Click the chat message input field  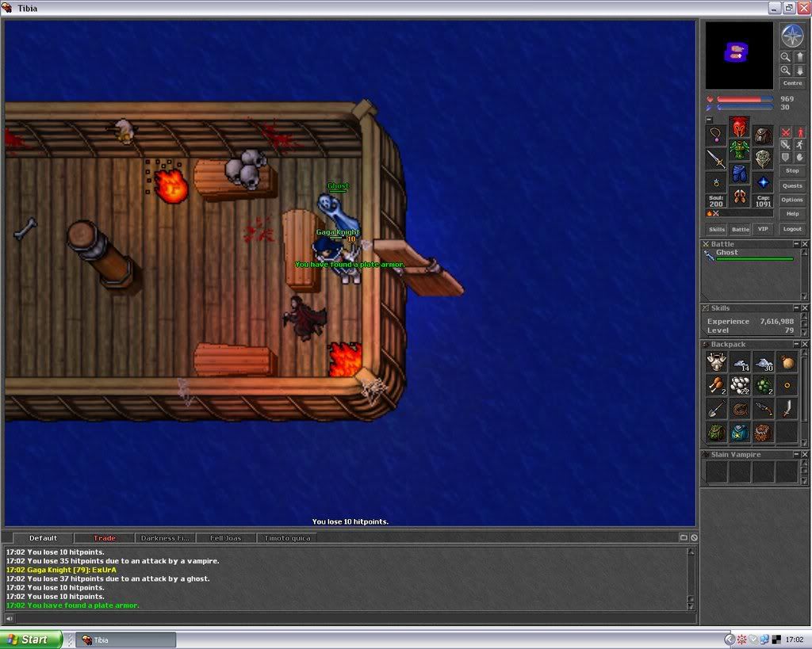click(354, 618)
